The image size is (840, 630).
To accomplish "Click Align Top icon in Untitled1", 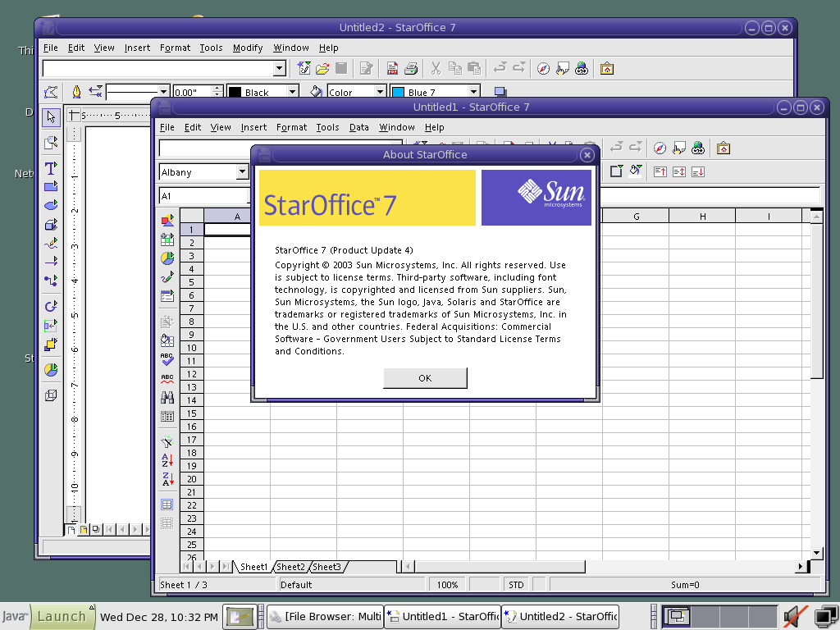I will point(660,171).
